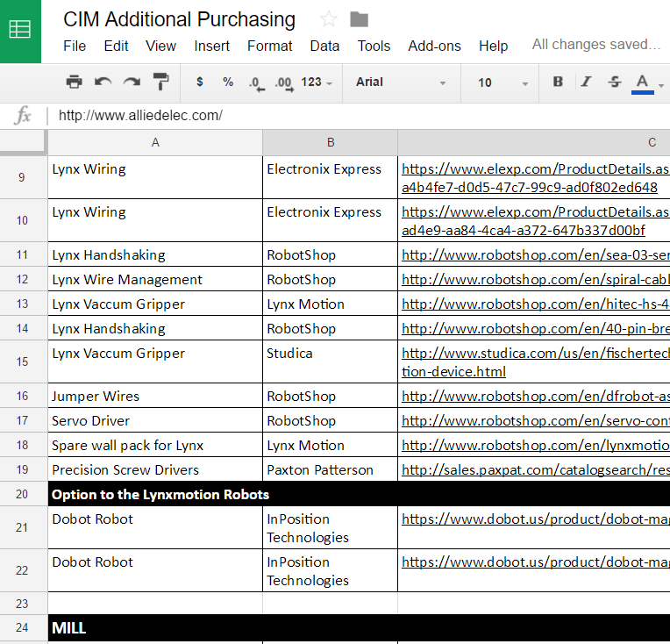The image size is (670, 644).
Task: Open the Arial font dropdown
Action: click(401, 82)
